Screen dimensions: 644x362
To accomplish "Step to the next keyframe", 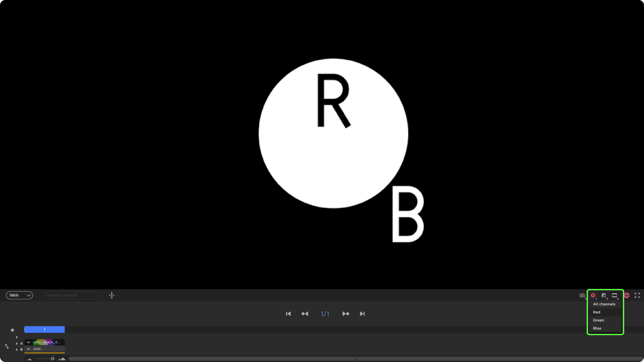I will click(346, 314).
